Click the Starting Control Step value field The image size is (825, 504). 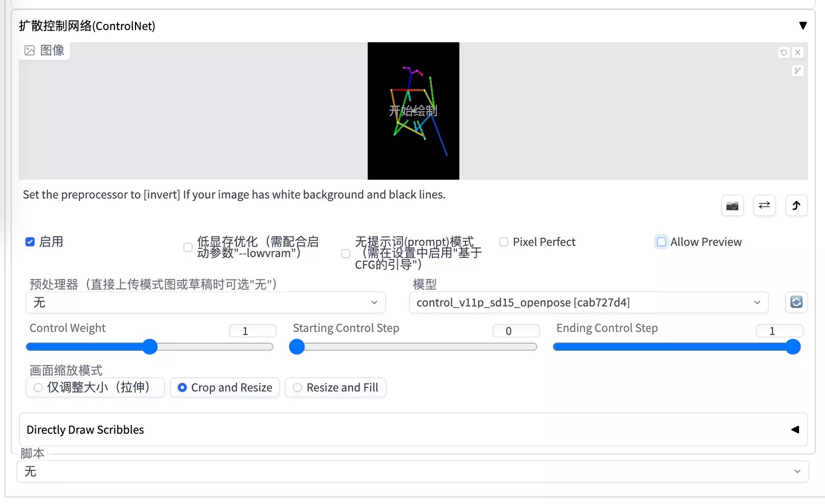(x=516, y=330)
